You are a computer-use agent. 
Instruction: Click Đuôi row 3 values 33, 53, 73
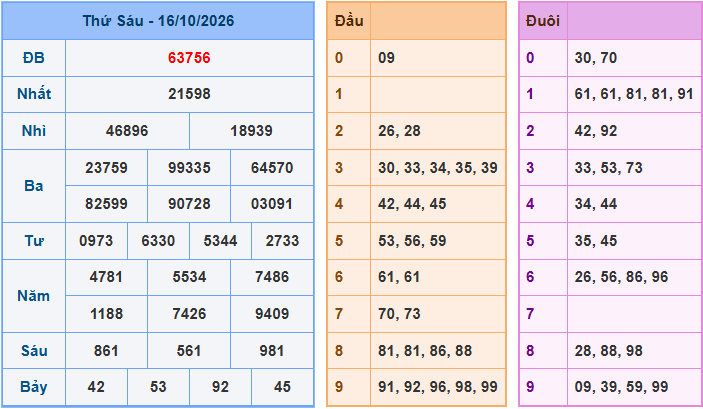(x=609, y=168)
